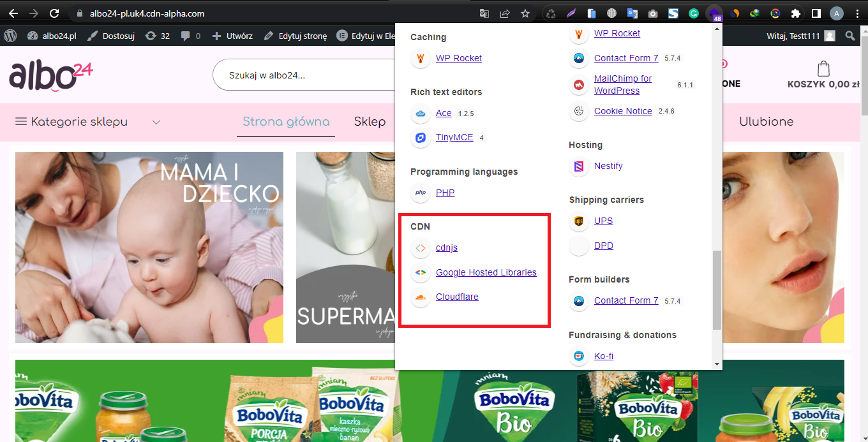Click the UPS shield icon
This screenshot has width=868, height=442.
[578, 221]
